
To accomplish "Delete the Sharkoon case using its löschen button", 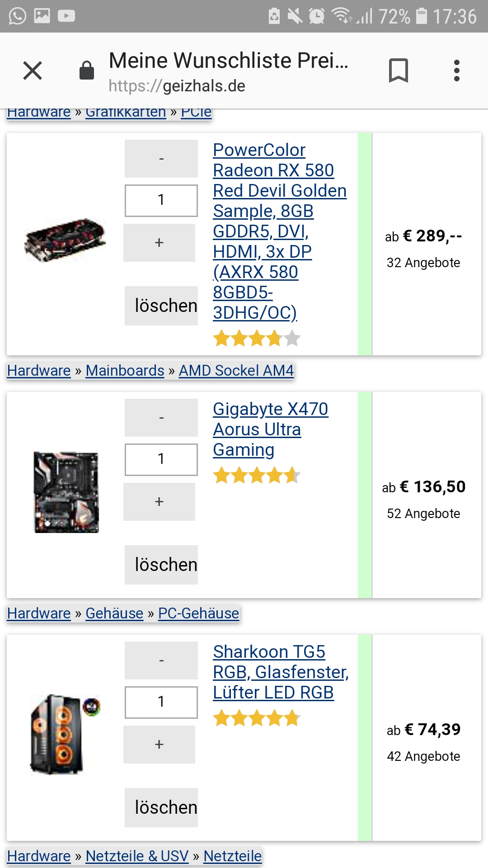I will [x=161, y=807].
